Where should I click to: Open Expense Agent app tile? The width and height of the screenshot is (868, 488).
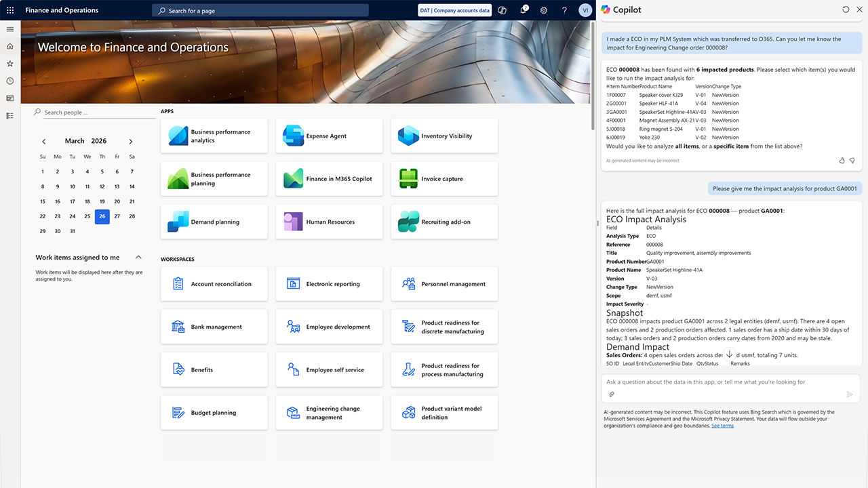[x=330, y=136]
